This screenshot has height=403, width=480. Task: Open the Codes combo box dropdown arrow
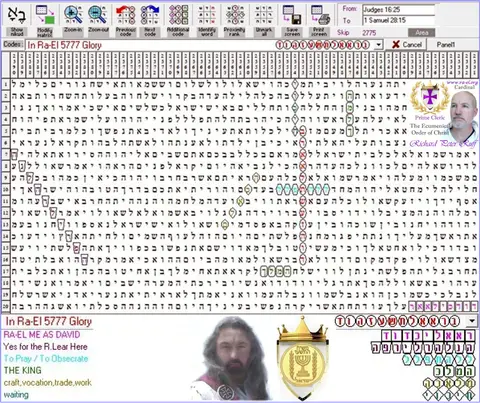click(x=378, y=45)
